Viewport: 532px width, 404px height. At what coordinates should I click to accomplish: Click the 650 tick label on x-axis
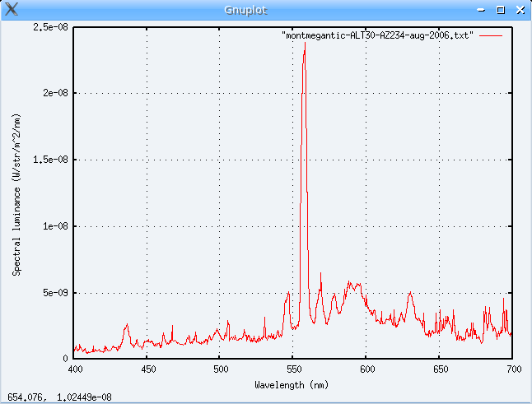tap(440, 369)
